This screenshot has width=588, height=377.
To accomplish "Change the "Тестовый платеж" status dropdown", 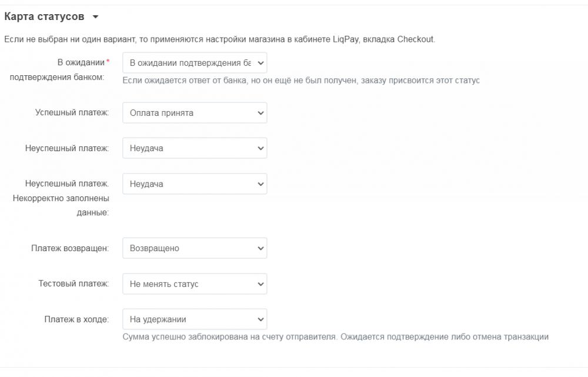I will (194, 283).
